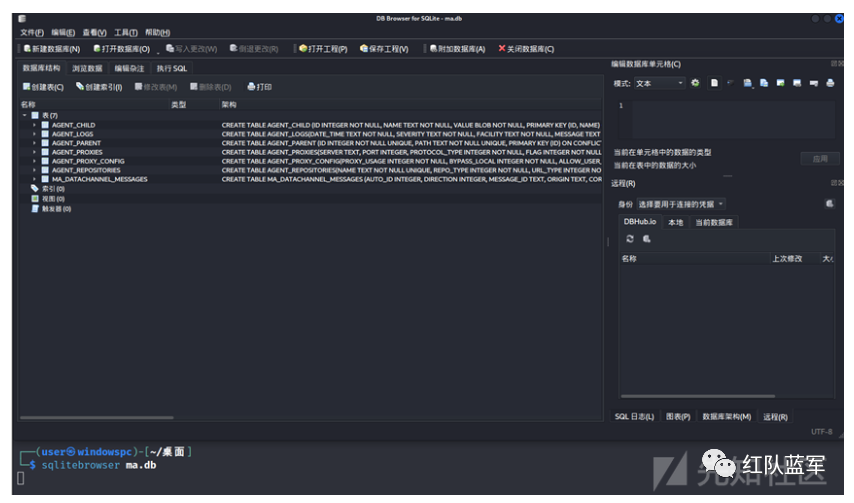Viewport: 854px width, 503px height.
Task: Click the Apply (应用) button in cell editor
Action: (x=820, y=159)
